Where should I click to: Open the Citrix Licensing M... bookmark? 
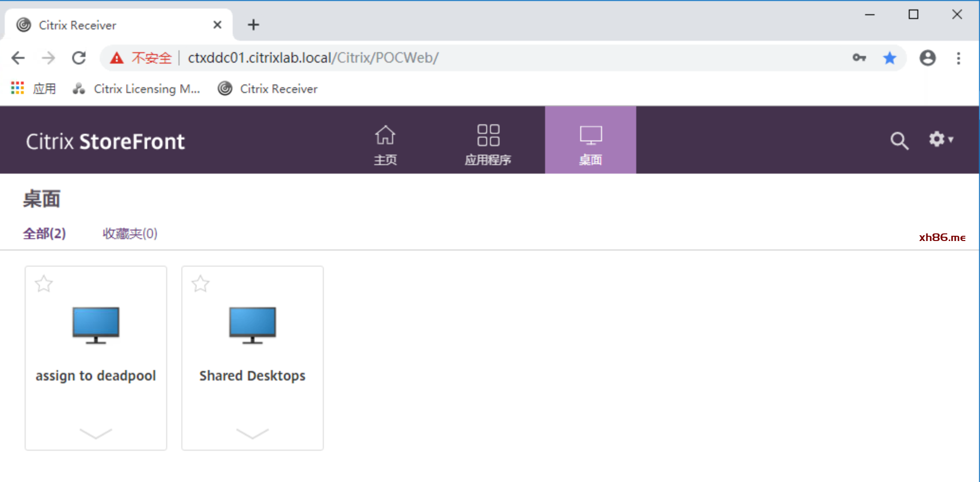tap(136, 89)
